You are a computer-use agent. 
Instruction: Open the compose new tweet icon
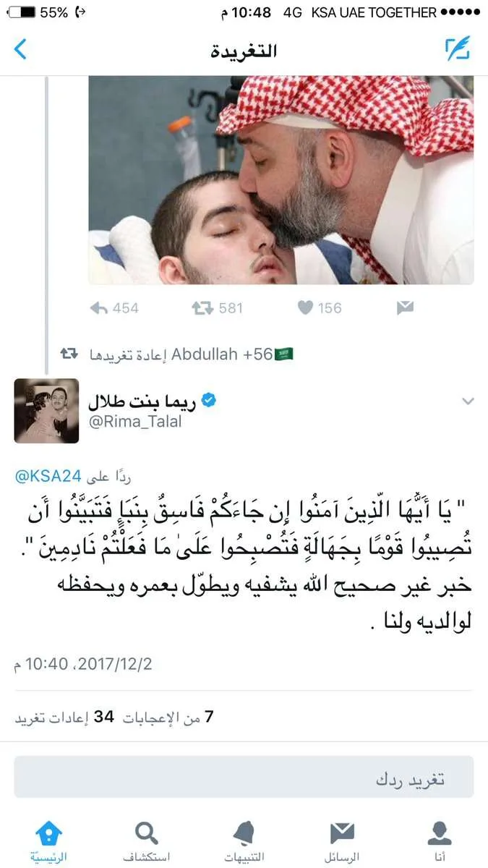click(x=457, y=48)
